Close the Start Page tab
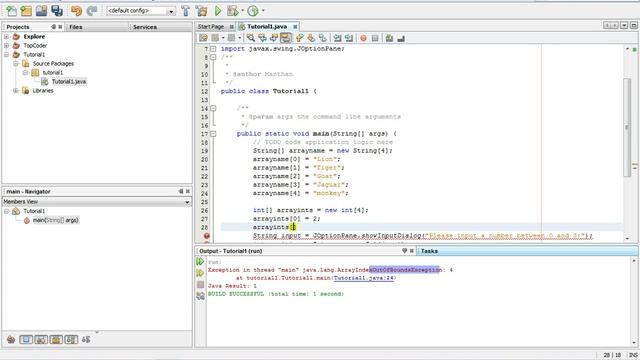The image size is (640, 360). [231, 27]
